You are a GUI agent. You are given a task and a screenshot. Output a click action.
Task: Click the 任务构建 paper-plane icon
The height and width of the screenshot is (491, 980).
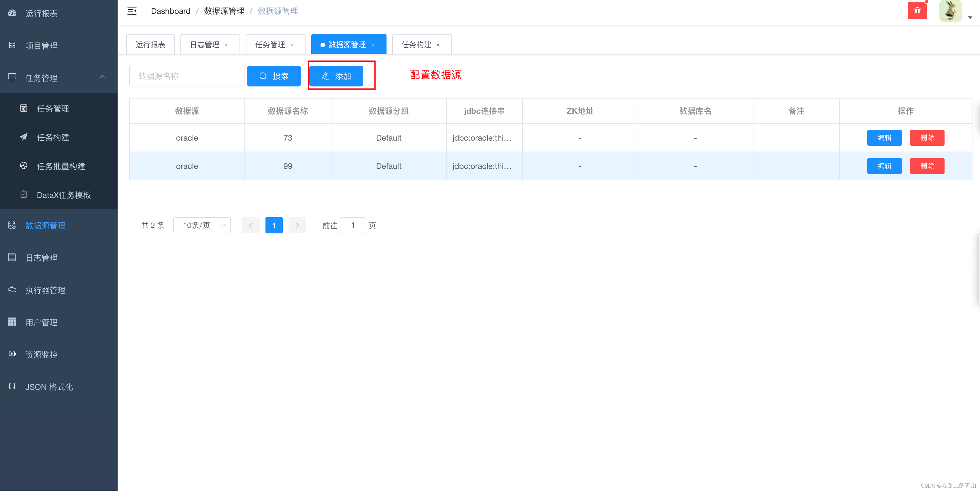coord(24,137)
